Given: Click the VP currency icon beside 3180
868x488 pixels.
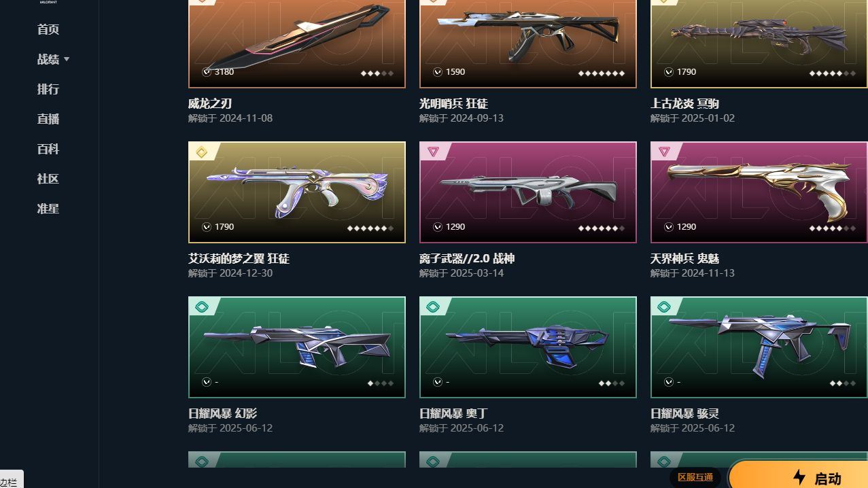Looking at the screenshot, I should (207, 72).
